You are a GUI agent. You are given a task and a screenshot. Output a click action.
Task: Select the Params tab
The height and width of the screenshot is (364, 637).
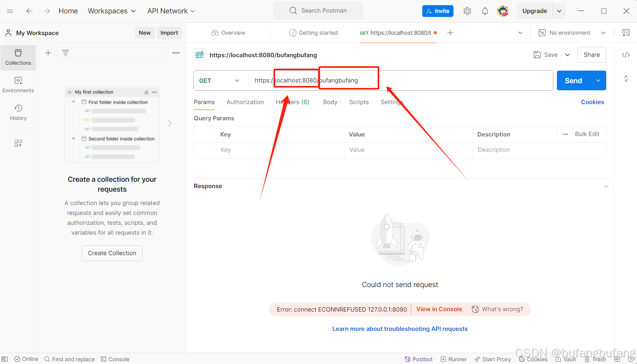(x=204, y=102)
